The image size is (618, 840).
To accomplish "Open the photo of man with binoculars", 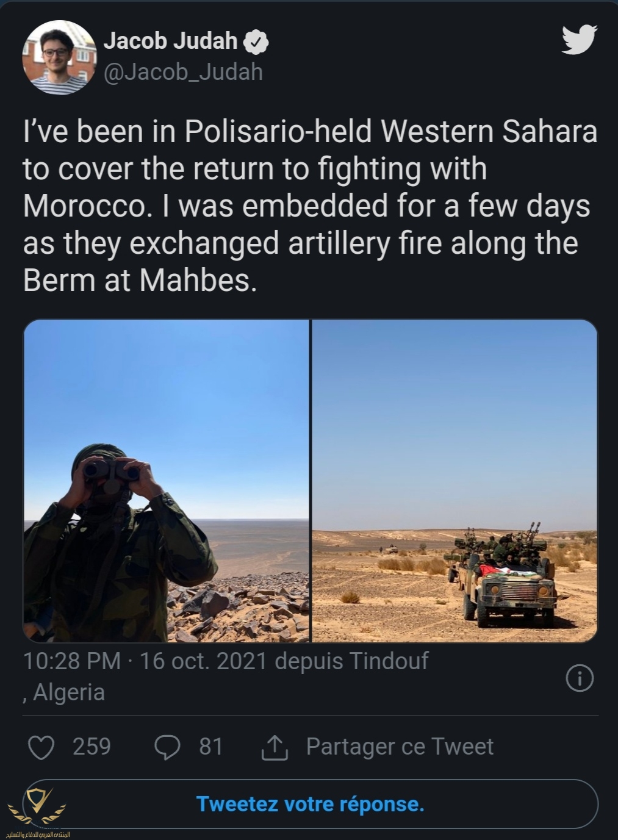I will pos(166,481).
